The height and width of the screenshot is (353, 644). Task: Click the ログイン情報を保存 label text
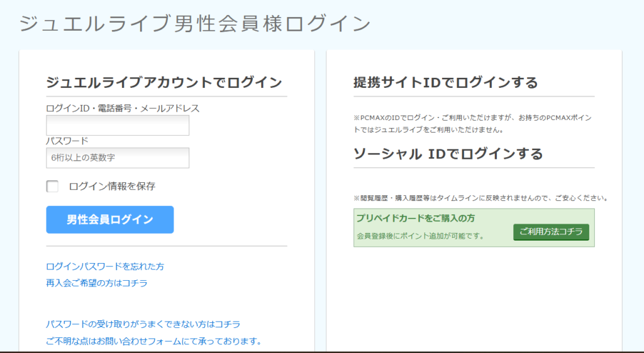tap(112, 186)
